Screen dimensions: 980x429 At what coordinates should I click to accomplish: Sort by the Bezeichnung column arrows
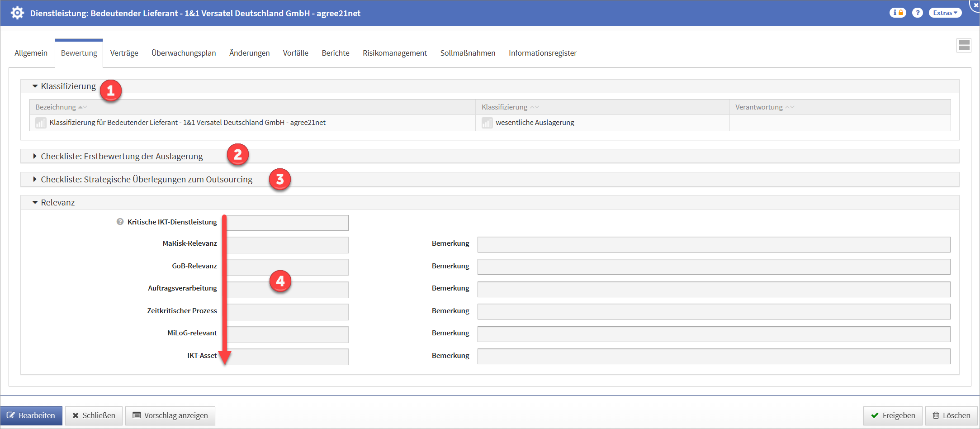[82, 107]
